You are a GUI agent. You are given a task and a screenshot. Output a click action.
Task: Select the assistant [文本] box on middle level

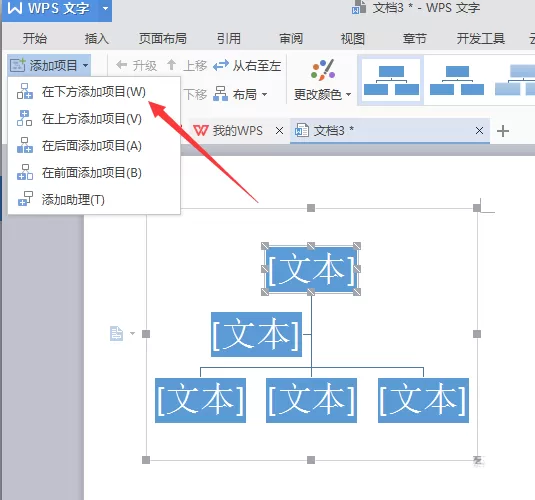pos(256,334)
